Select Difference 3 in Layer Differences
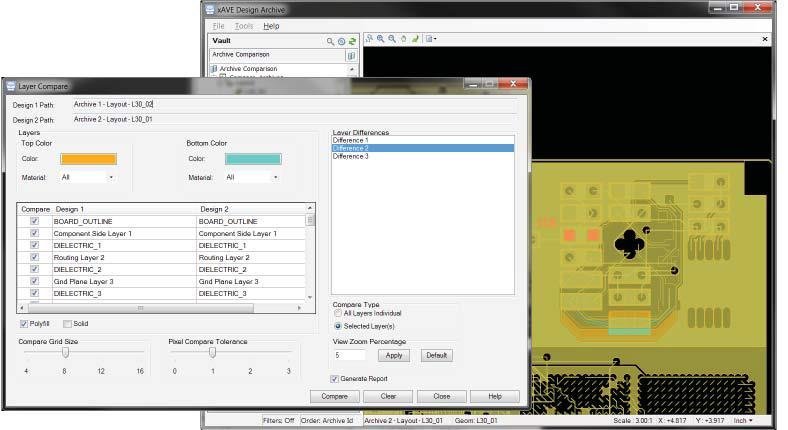 point(423,157)
